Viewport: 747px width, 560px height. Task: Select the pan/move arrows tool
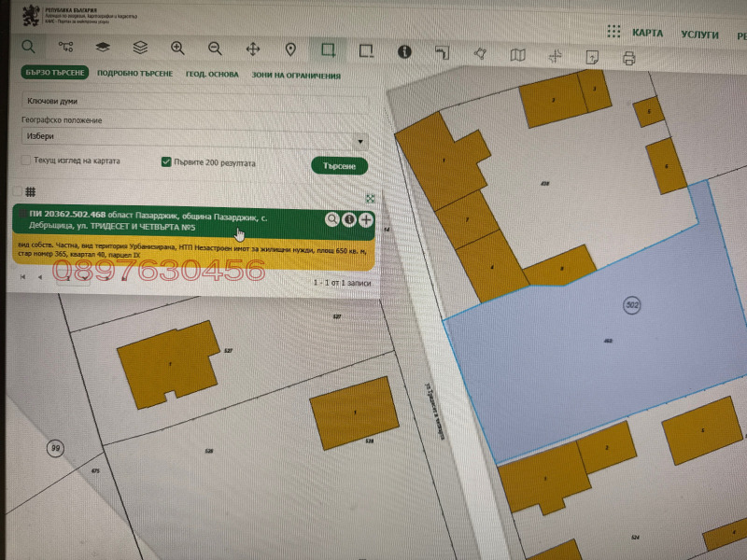252,49
